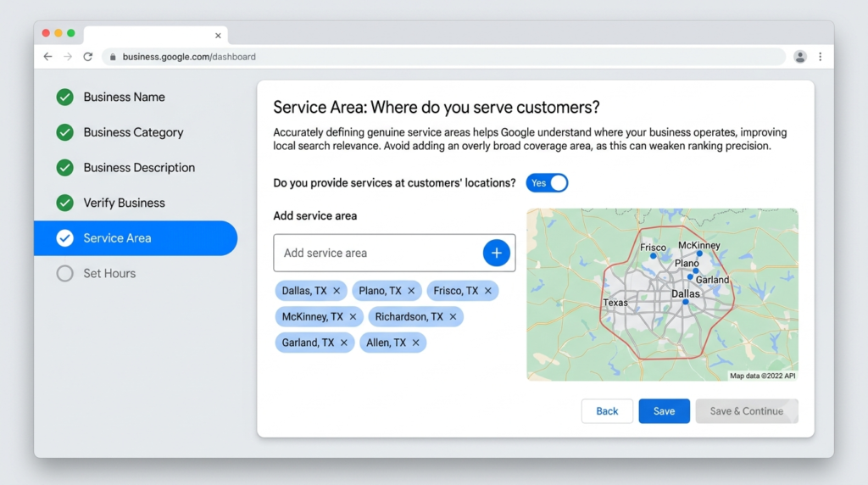Remove the Allen, TX chip

(x=415, y=343)
